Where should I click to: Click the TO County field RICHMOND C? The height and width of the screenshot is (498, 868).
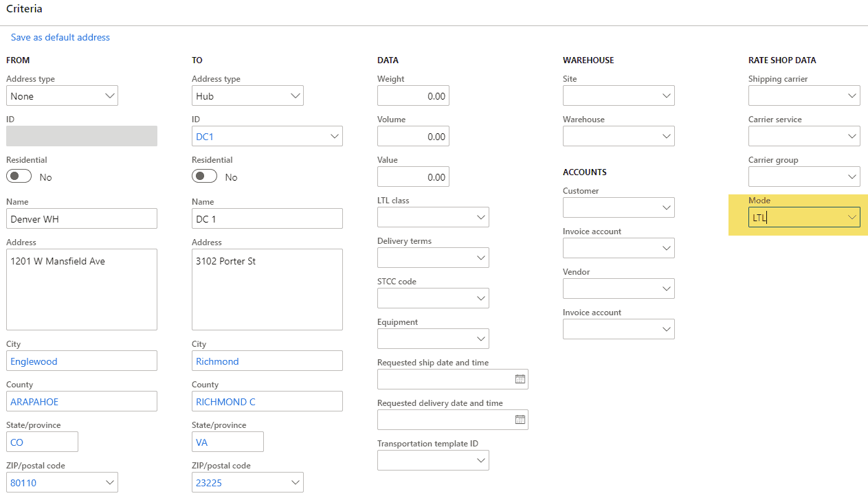[x=267, y=401]
